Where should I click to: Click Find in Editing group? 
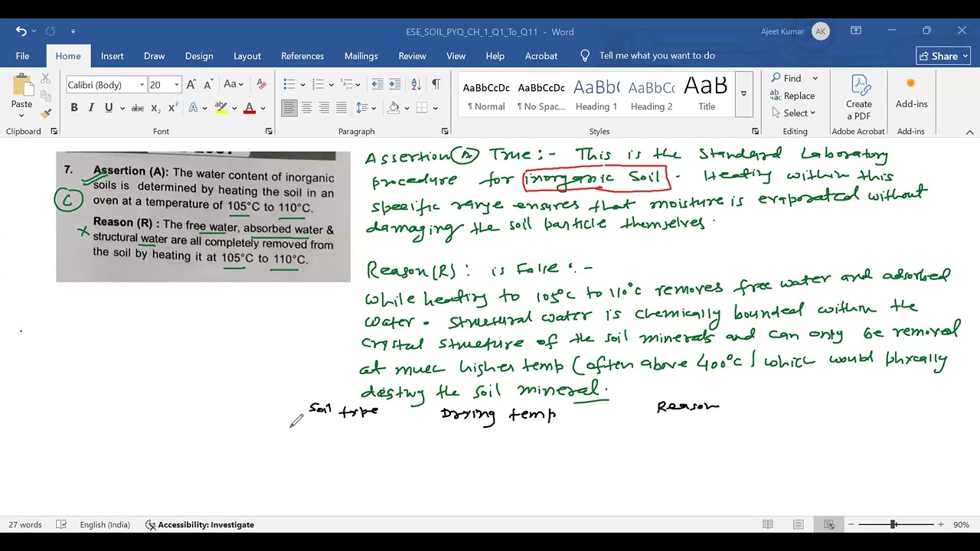786,78
